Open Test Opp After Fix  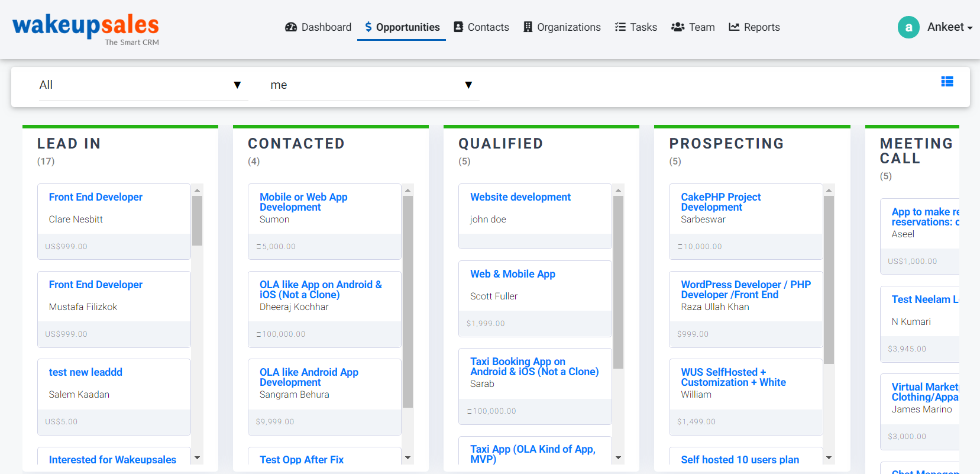click(x=302, y=460)
